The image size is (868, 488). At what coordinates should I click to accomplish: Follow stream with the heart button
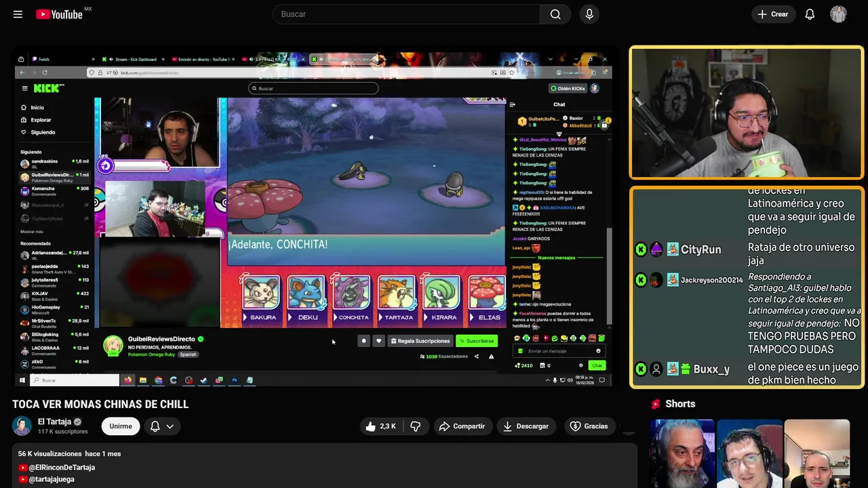(378, 341)
